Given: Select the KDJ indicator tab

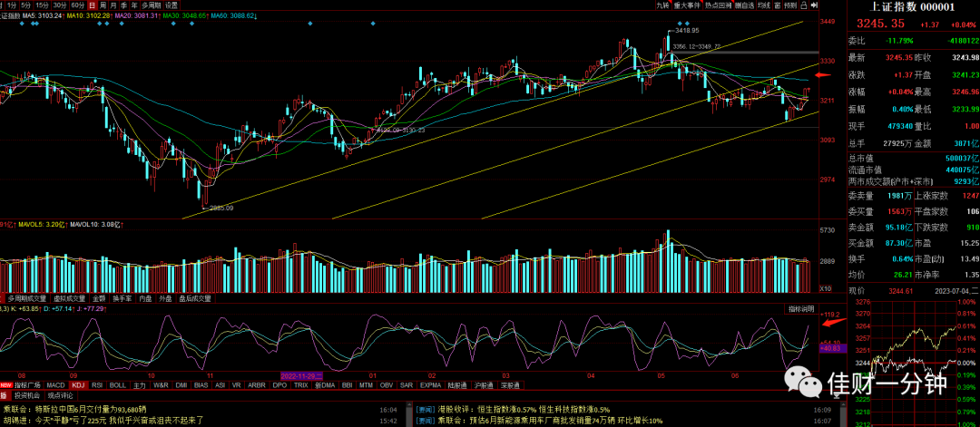Looking at the screenshot, I should tap(78, 385).
